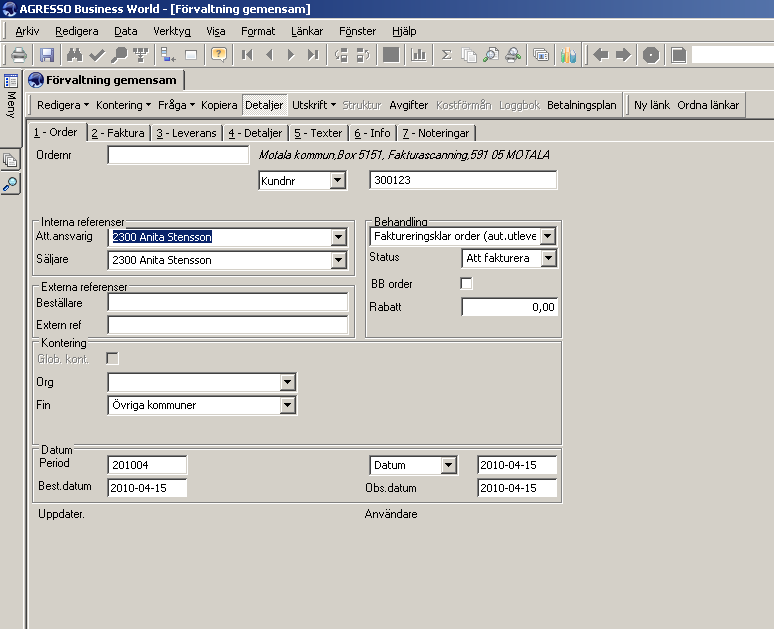Click the magnifier search toolbar icon
774x629 pixels.
(x=119, y=54)
